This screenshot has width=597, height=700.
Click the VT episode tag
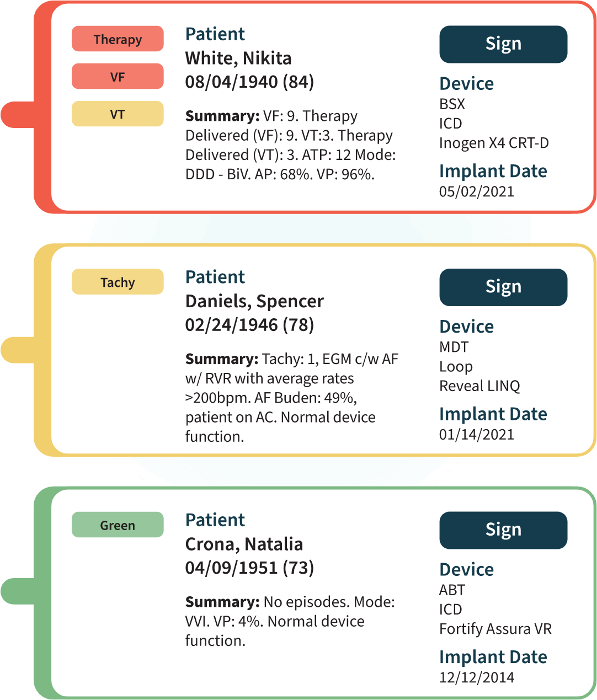[x=117, y=114]
